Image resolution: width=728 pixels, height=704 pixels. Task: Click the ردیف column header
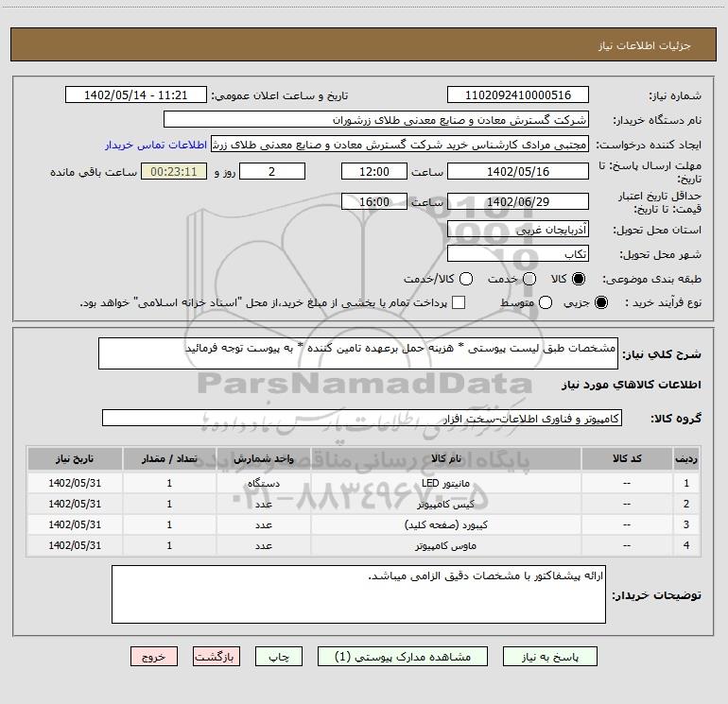[x=686, y=459]
